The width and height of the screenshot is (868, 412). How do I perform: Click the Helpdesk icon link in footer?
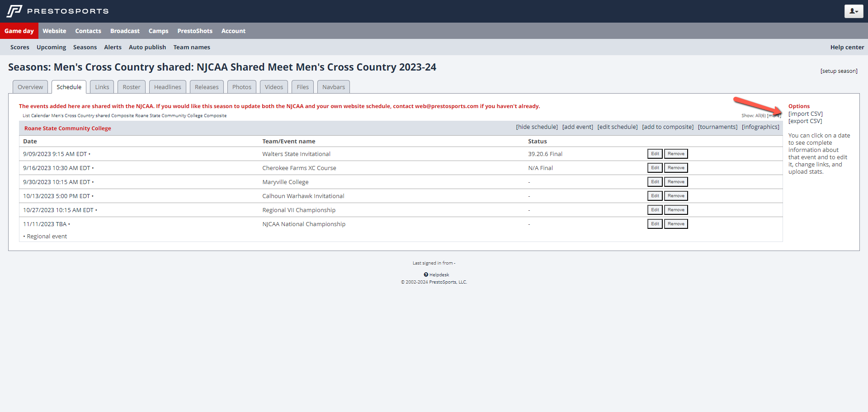click(426, 275)
